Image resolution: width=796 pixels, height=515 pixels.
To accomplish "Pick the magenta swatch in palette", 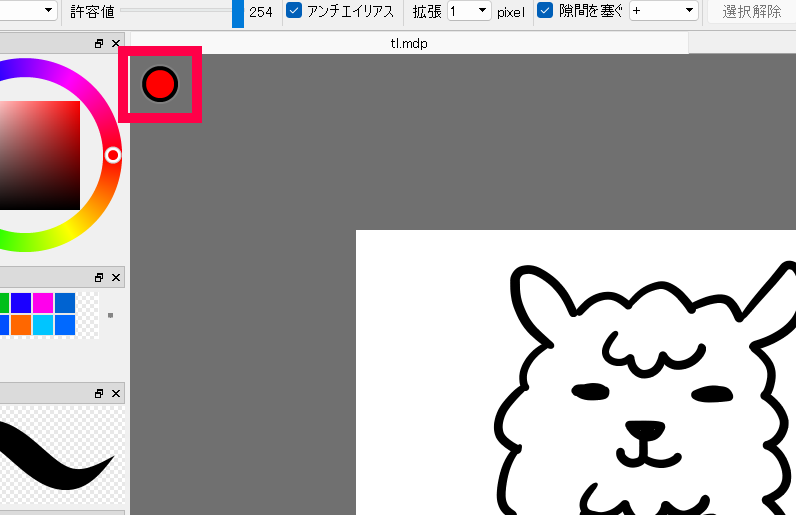I will click(43, 303).
